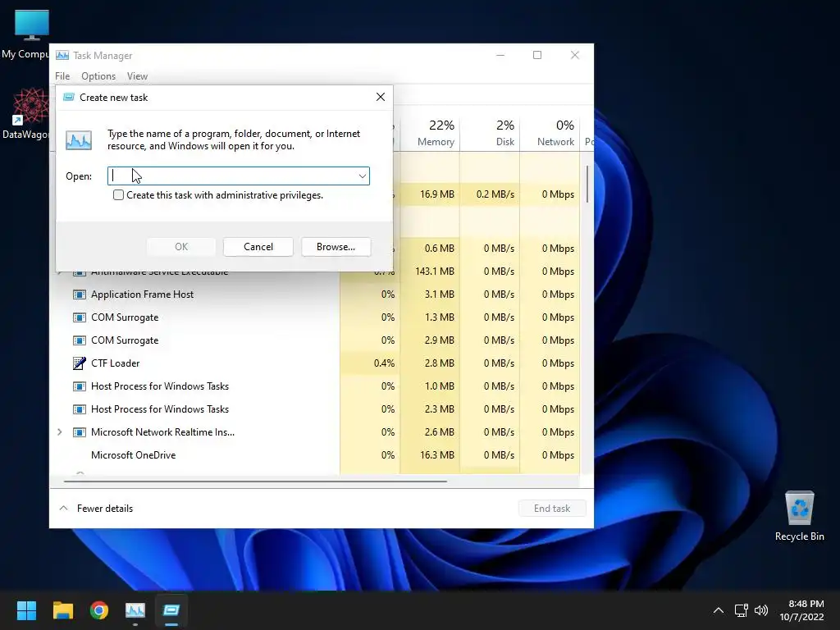Open File Explorer from the taskbar
The height and width of the screenshot is (630, 840).
coord(62,610)
